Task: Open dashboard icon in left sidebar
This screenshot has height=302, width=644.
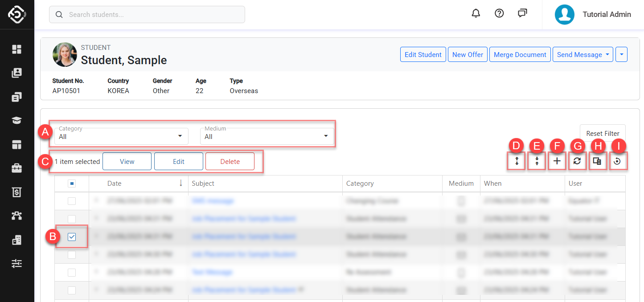Action: [x=17, y=49]
